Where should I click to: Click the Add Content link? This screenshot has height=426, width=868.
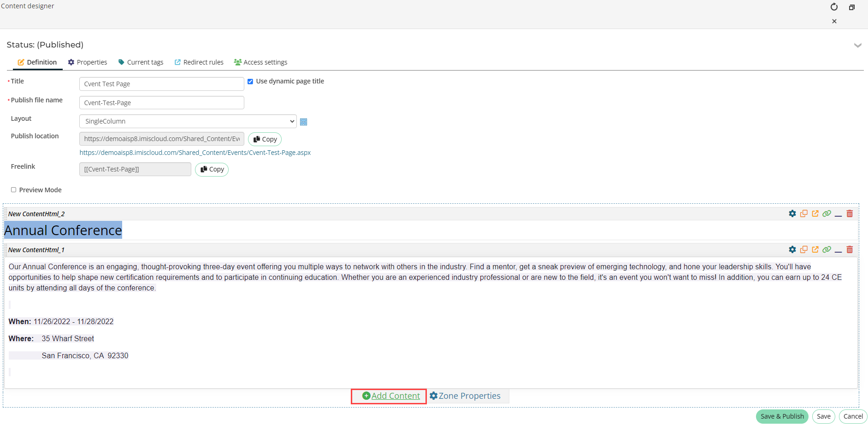pyautogui.click(x=391, y=396)
